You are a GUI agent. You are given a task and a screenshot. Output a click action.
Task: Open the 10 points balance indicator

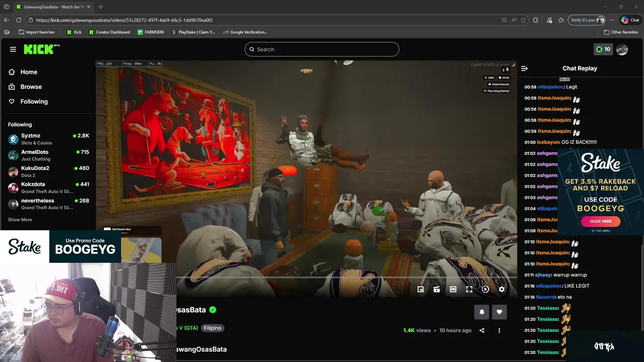(x=603, y=49)
